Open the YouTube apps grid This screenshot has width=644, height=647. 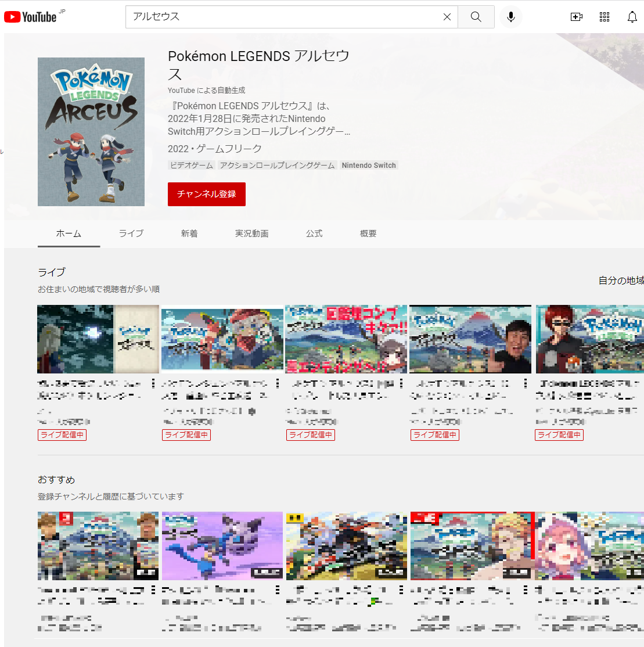pyautogui.click(x=605, y=17)
